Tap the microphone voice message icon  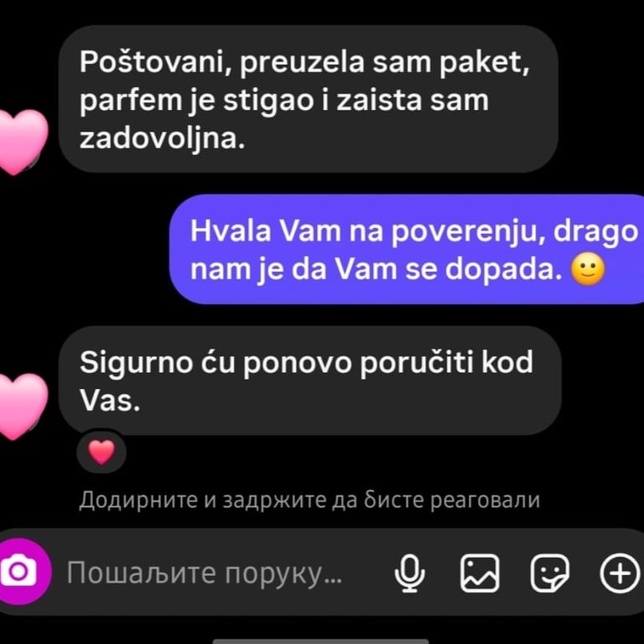click(x=409, y=573)
